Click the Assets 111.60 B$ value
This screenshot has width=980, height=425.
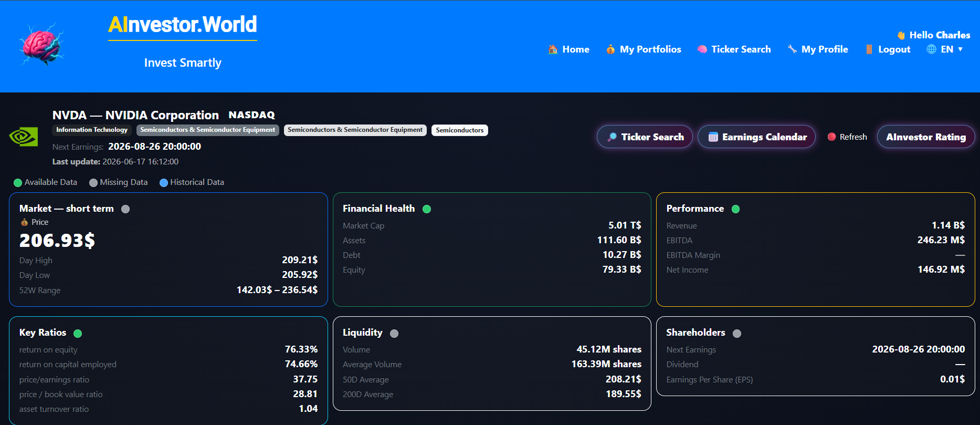coord(619,240)
